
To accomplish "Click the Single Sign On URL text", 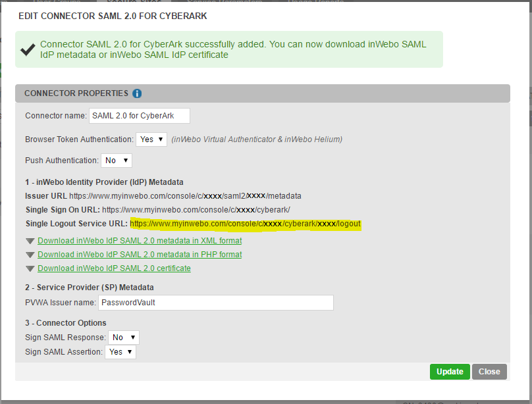I will (x=196, y=210).
